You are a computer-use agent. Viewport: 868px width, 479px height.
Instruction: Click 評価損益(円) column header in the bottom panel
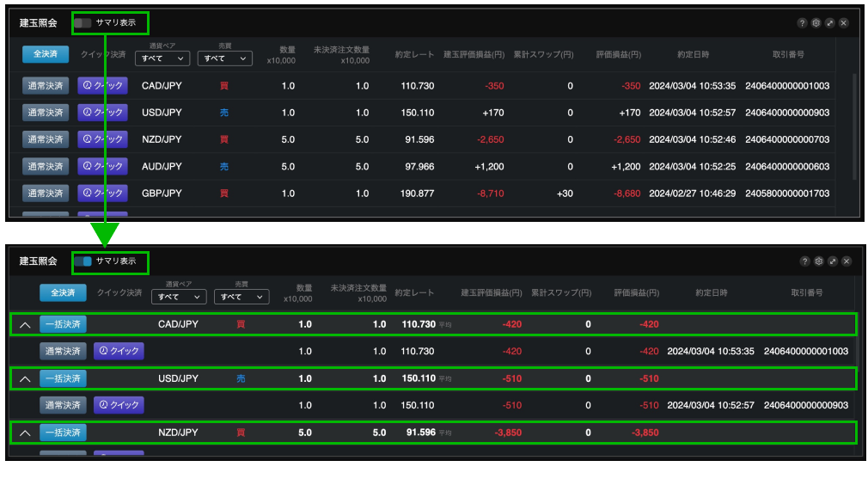[x=636, y=293]
